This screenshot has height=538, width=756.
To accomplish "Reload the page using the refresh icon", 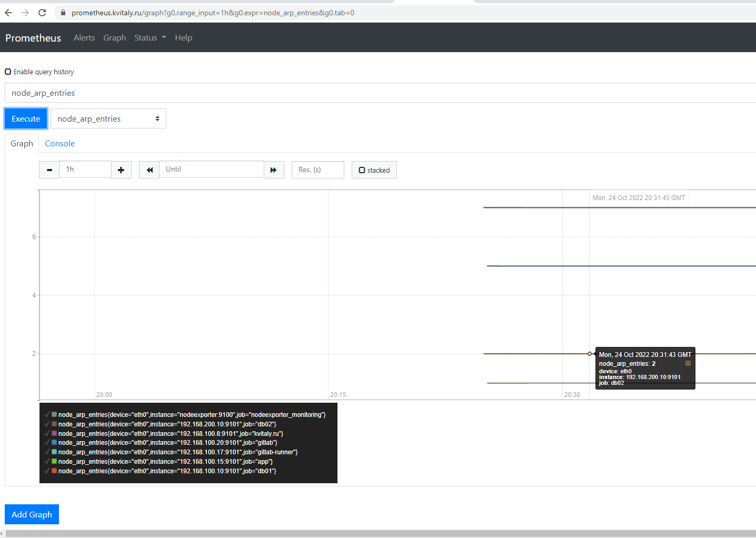I will [42, 13].
